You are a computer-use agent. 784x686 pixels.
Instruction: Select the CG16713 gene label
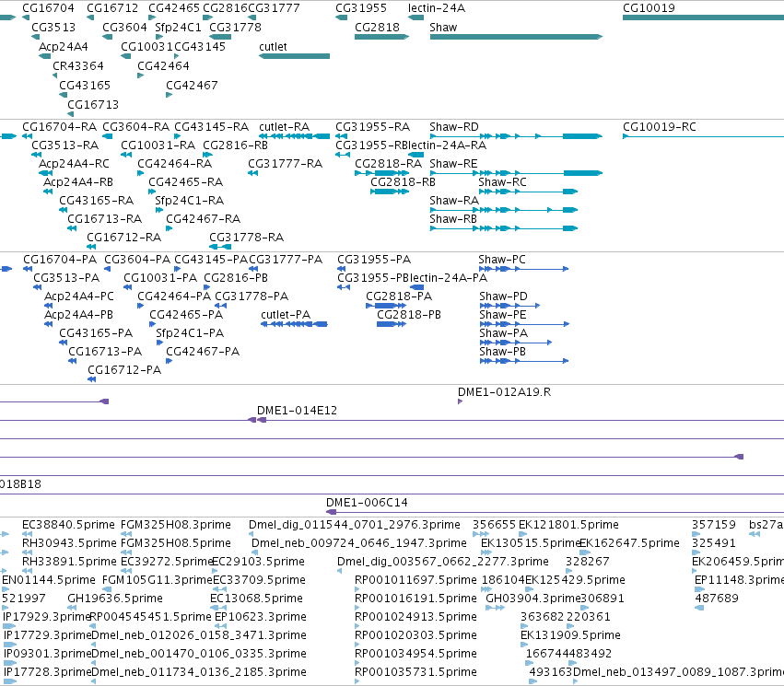coord(93,104)
